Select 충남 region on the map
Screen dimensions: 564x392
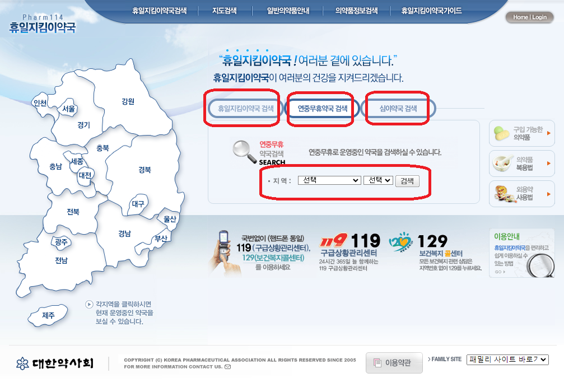coord(55,166)
